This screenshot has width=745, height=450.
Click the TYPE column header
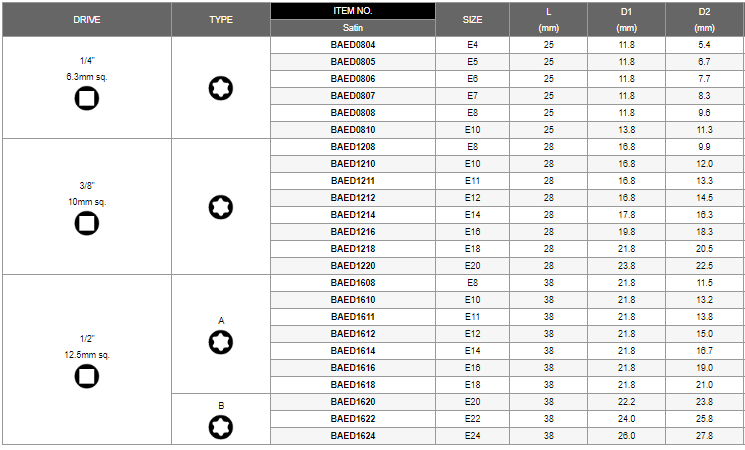tap(221, 19)
